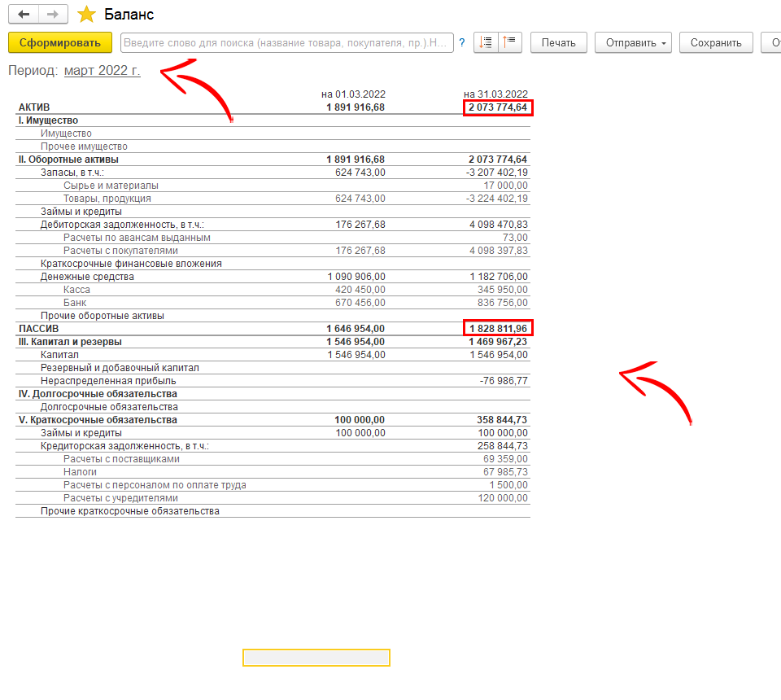Click Расчеты с покупателями row label

120,251
